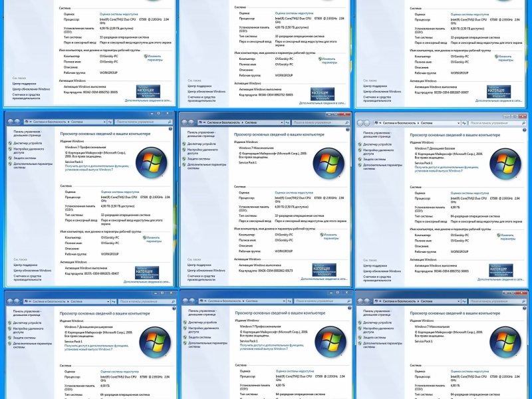Open Защита системы in 64-bit Профессиональная window
Screen dimensions: 532x399
(200, 337)
